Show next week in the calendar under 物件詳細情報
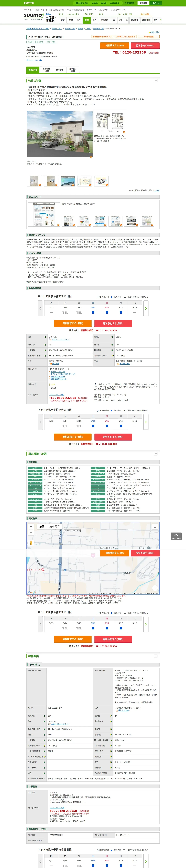Image resolution: width=186 pixels, height=868 pixels. [146, 308]
